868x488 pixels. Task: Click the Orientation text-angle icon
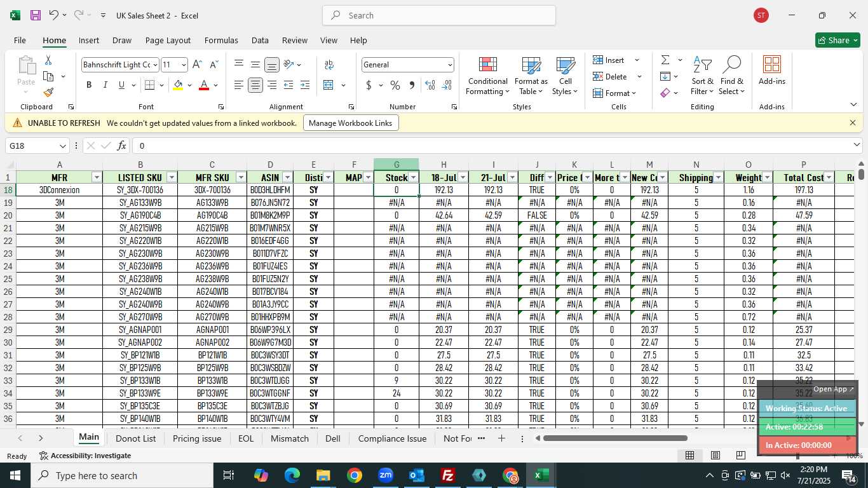(288, 64)
